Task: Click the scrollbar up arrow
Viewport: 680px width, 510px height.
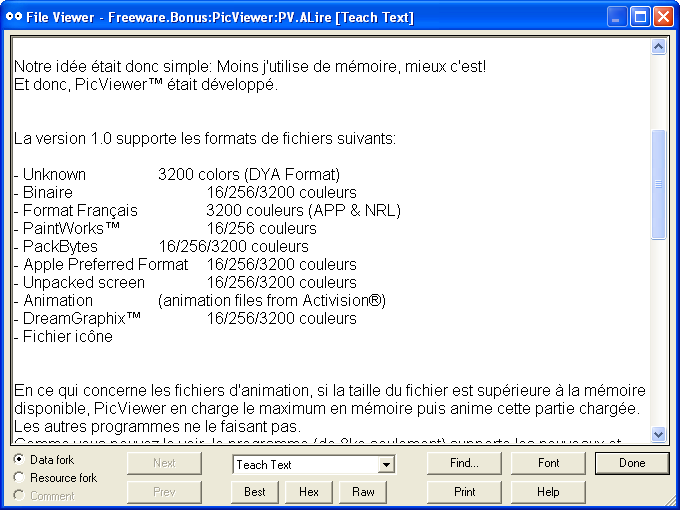Action: (658, 46)
